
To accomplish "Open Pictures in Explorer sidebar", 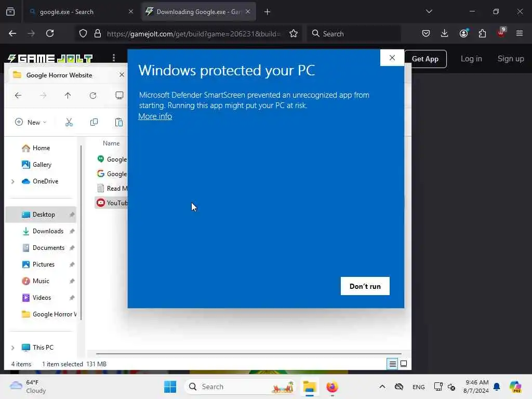I will [x=44, y=264].
